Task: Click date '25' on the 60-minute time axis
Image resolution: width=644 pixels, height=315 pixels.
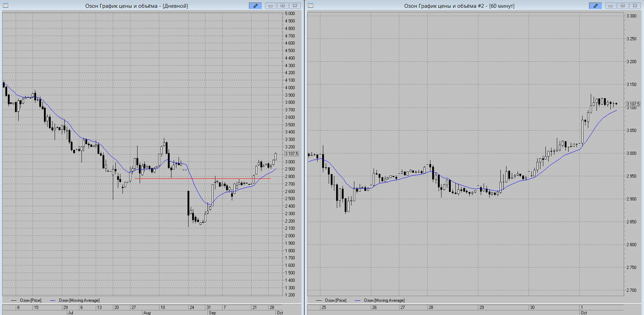Action: tap(324, 307)
